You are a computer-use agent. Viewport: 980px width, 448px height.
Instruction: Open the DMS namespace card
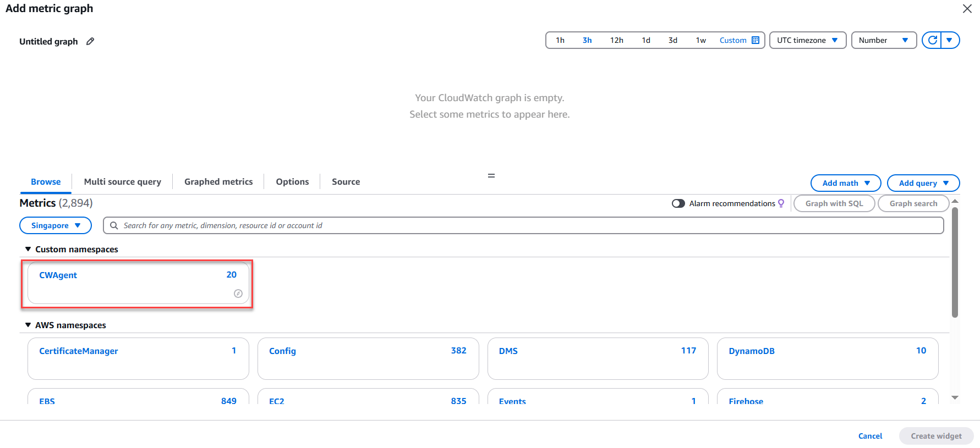tap(598, 358)
